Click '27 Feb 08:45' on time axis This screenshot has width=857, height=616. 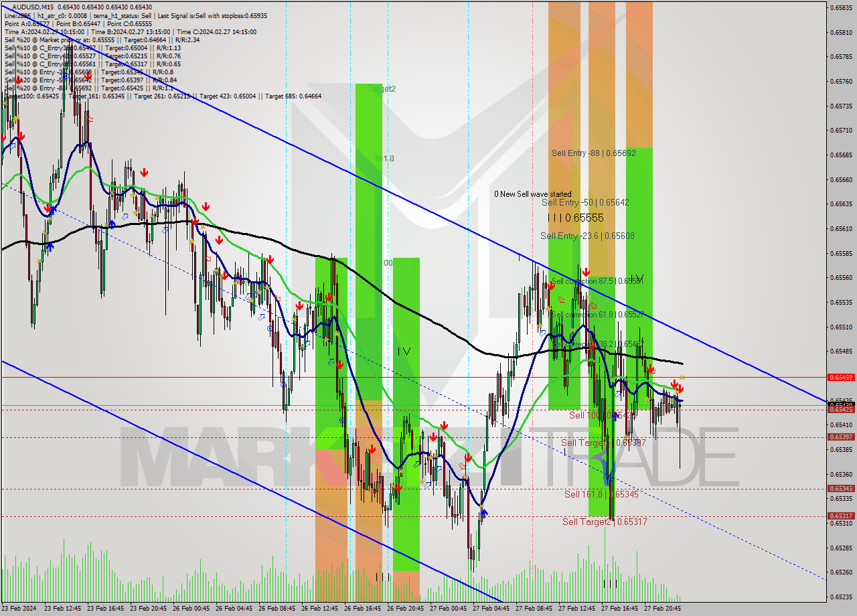(x=534, y=609)
